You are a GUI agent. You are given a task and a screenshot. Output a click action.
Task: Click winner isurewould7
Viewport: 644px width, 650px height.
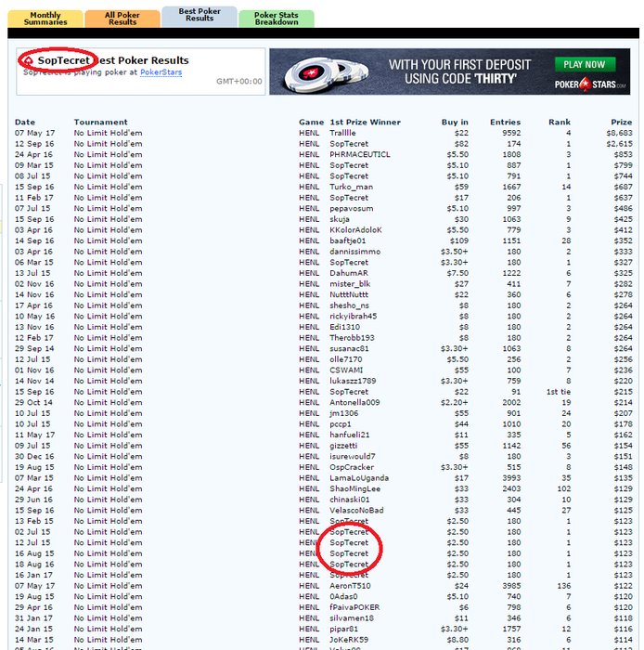click(353, 456)
